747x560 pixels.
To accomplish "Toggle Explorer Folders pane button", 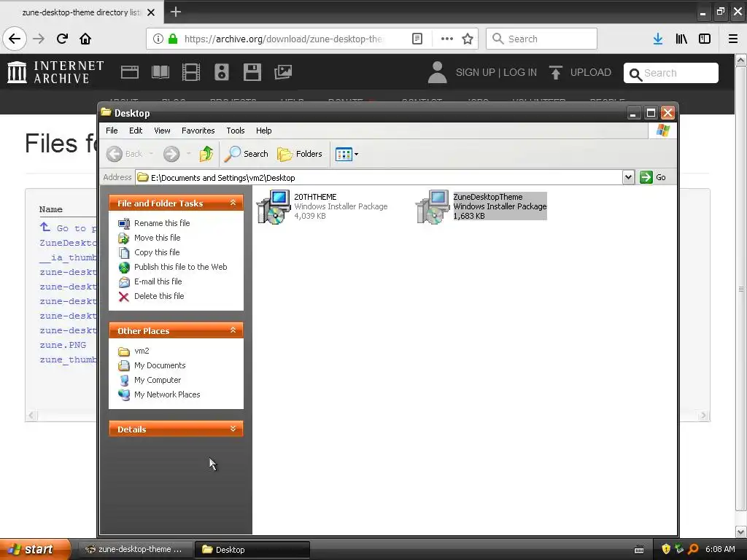I will 300,154.
